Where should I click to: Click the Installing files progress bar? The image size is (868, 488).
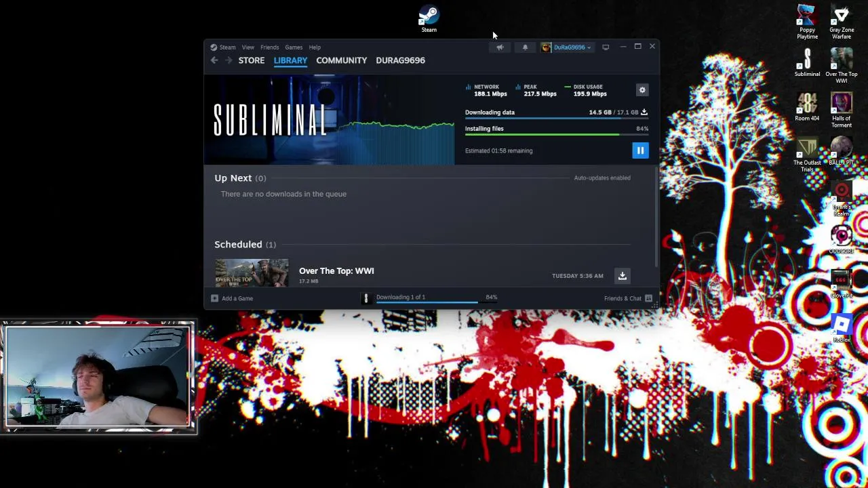click(x=557, y=135)
